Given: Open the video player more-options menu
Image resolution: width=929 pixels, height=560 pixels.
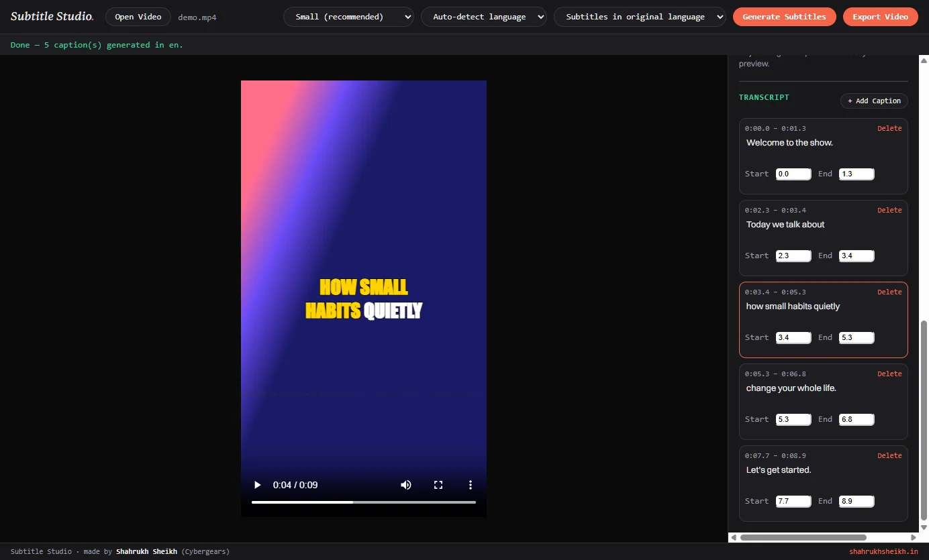Looking at the screenshot, I should [471, 485].
